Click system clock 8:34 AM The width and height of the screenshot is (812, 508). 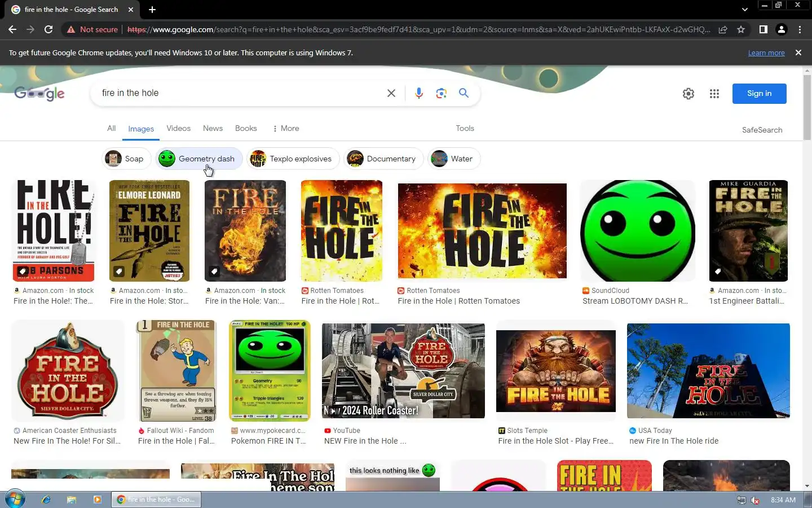click(x=783, y=500)
